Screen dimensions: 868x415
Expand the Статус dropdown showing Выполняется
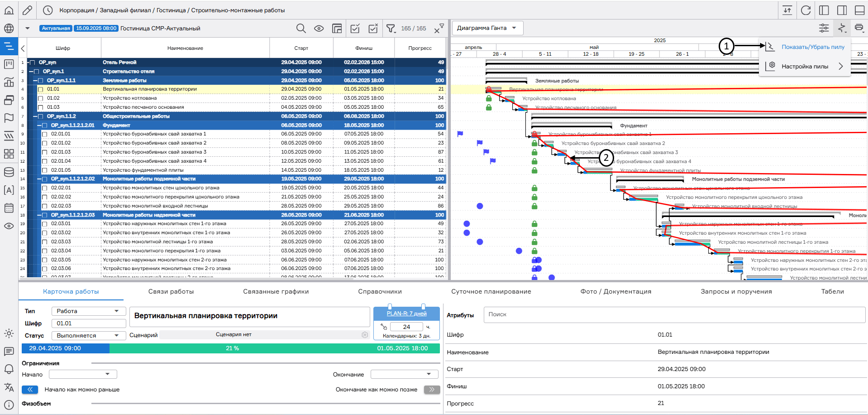coord(88,336)
